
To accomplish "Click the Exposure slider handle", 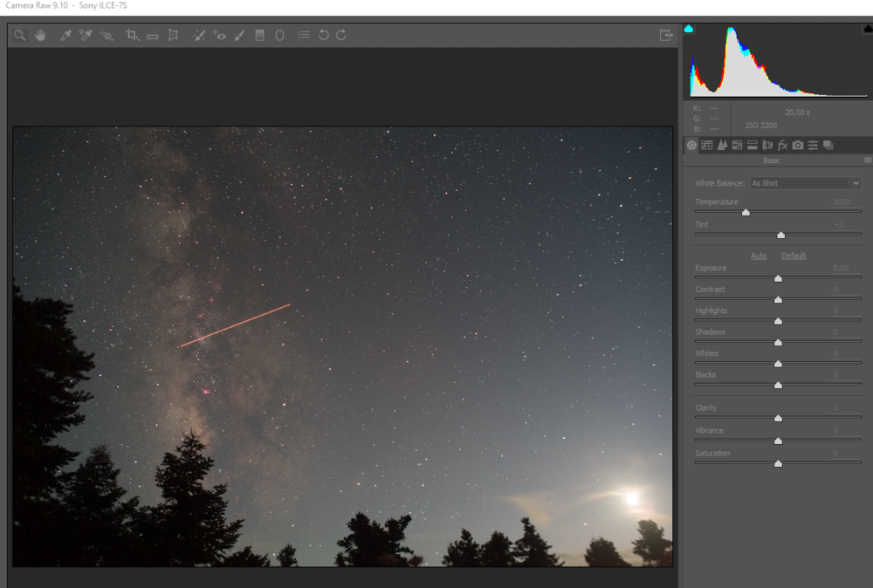I will 778,278.
